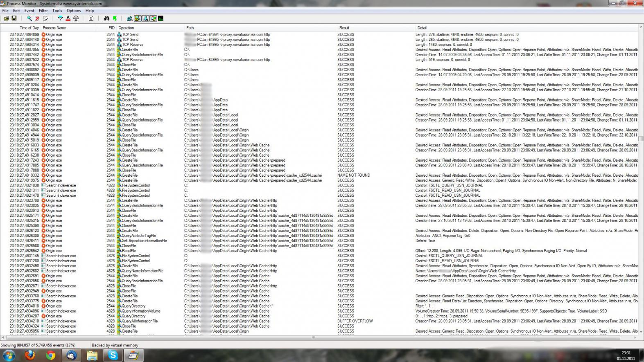Select the Origin.exe row at 23:10:27,4907055

[319, 49]
